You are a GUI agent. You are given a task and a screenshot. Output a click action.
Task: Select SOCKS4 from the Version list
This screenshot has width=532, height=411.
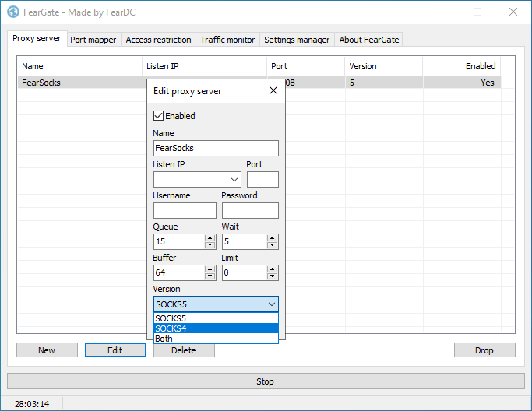pos(216,328)
